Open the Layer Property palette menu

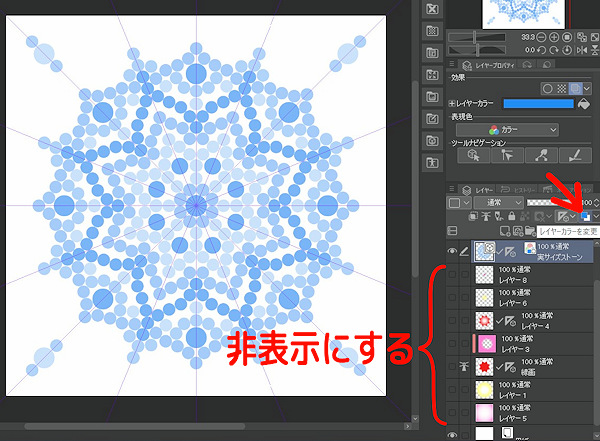tap(452, 64)
